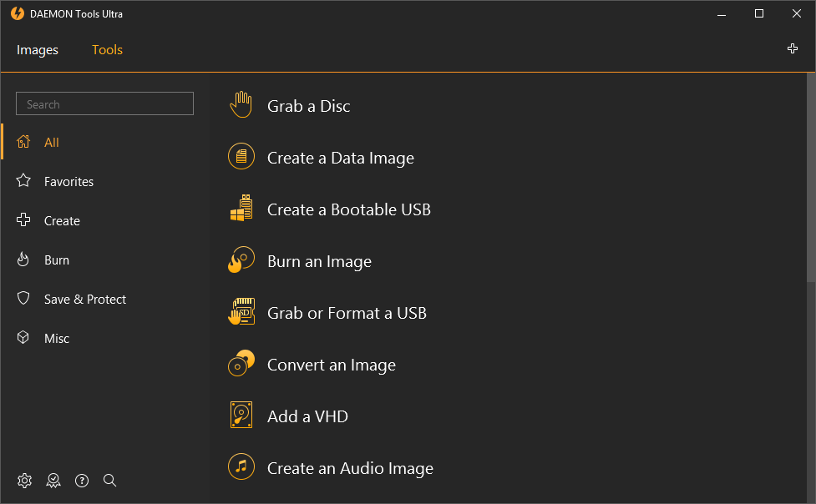The height and width of the screenshot is (504, 816).
Task: Click the Create an Audio Image music note icon
Action: click(241, 466)
